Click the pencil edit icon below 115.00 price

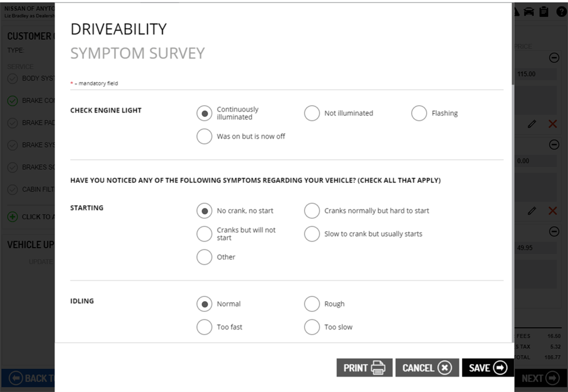(532, 124)
